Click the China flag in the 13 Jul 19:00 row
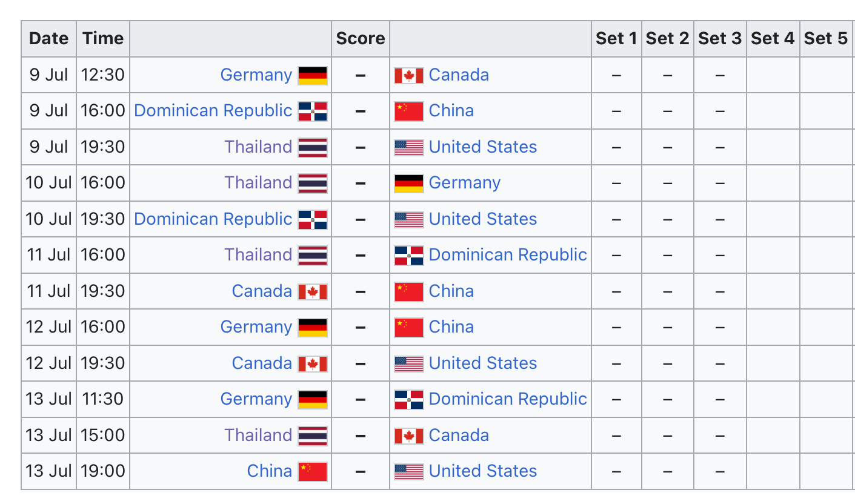 click(313, 471)
